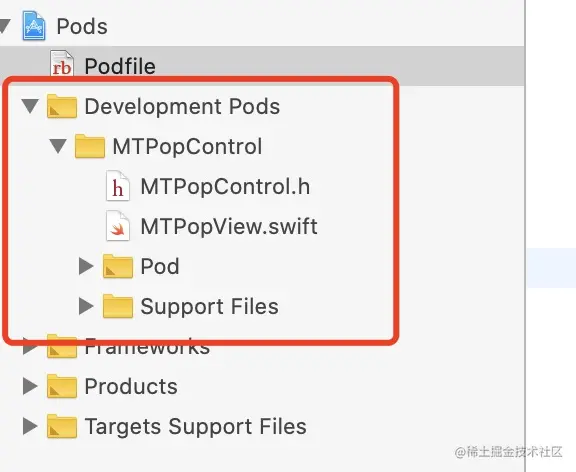576x472 pixels.
Task: Click the Pods Xcode project icon
Action: [x=34, y=26]
